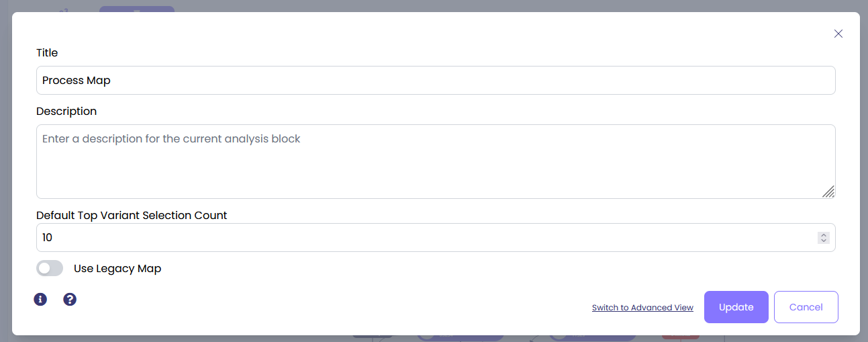Click the "Title" field label
The image size is (868, 342).
coord(47,53)
